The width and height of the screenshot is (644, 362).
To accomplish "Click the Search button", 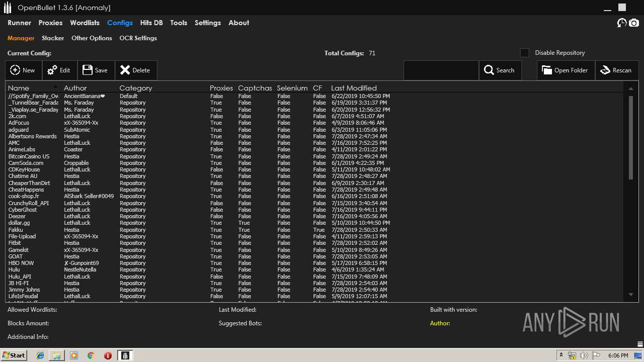I will [x=500, y=70].
